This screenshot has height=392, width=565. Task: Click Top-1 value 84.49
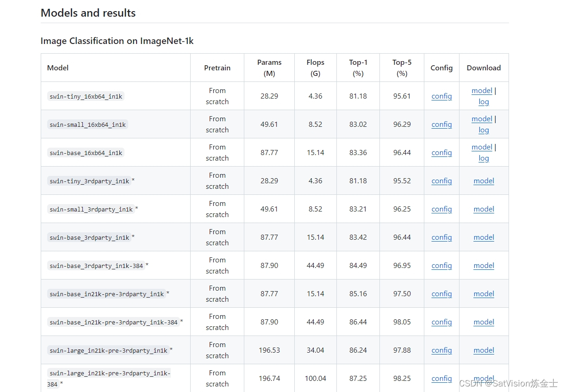tap(358, 266)
